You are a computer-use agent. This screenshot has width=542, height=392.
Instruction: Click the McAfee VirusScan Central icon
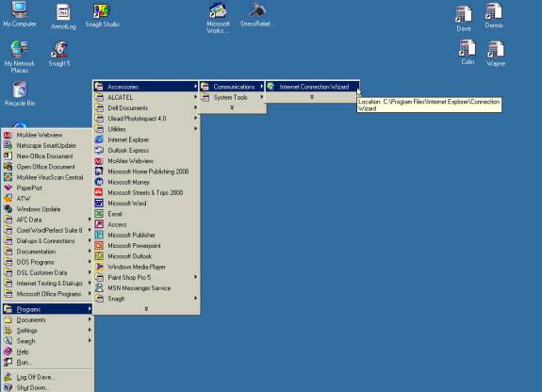click(x=8, y=177)
